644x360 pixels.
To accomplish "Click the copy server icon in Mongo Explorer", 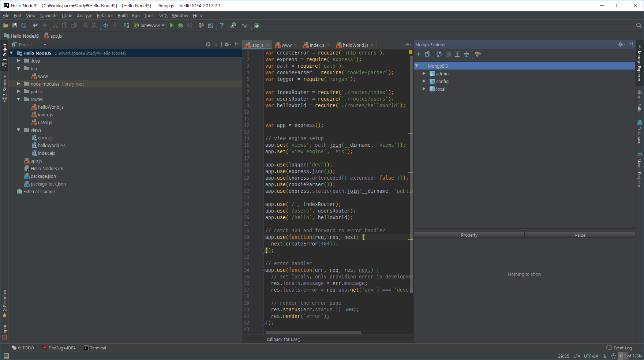I will tap(428, 54).
